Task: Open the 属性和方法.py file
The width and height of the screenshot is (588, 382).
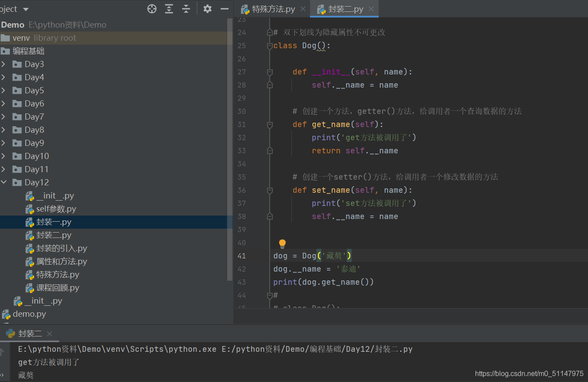Action: [x=62, y=262]
